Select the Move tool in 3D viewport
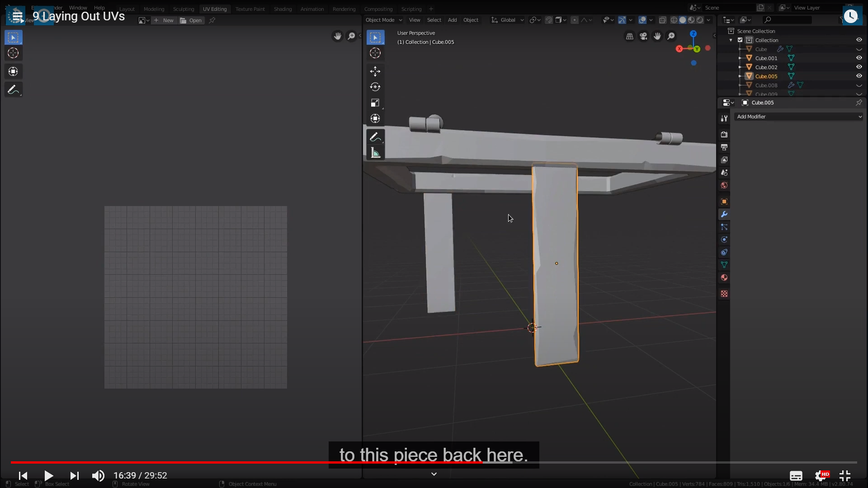The image size is (868, 488). [x=375, y=71]
